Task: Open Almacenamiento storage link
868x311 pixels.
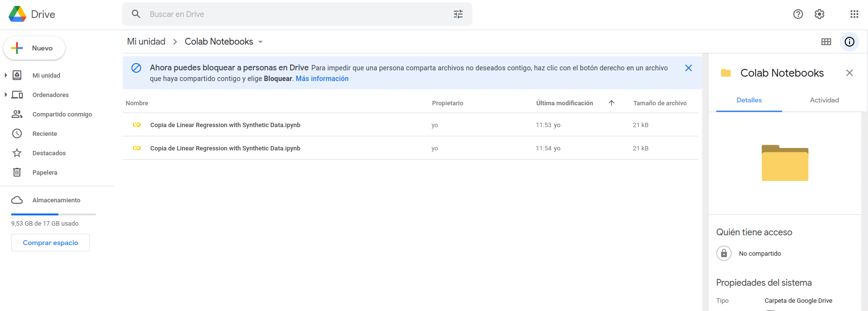Action: (56, 200)
